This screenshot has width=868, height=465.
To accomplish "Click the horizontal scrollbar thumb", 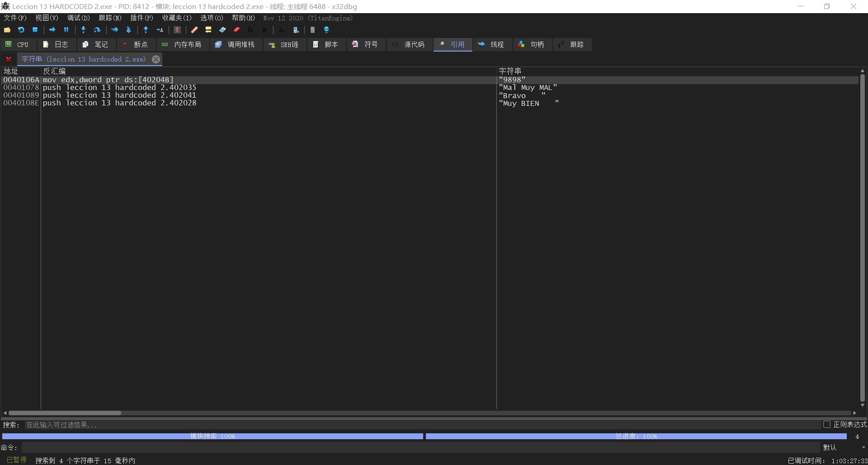I will pyautogui.click(x=65, y=413).
